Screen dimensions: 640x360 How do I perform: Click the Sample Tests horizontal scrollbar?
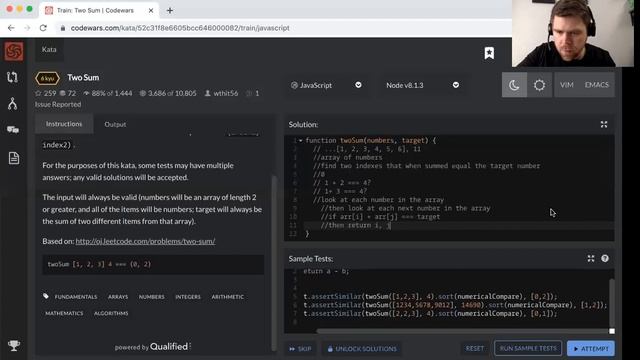pos(462,331)
